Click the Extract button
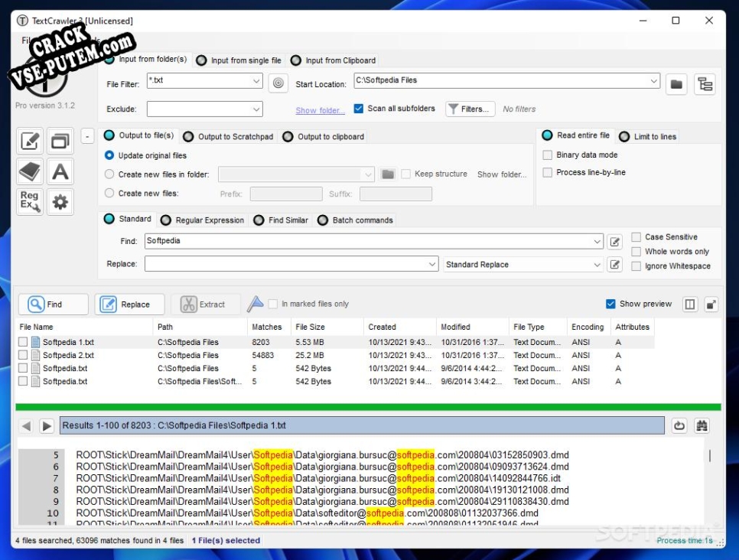 coord(206,304)
